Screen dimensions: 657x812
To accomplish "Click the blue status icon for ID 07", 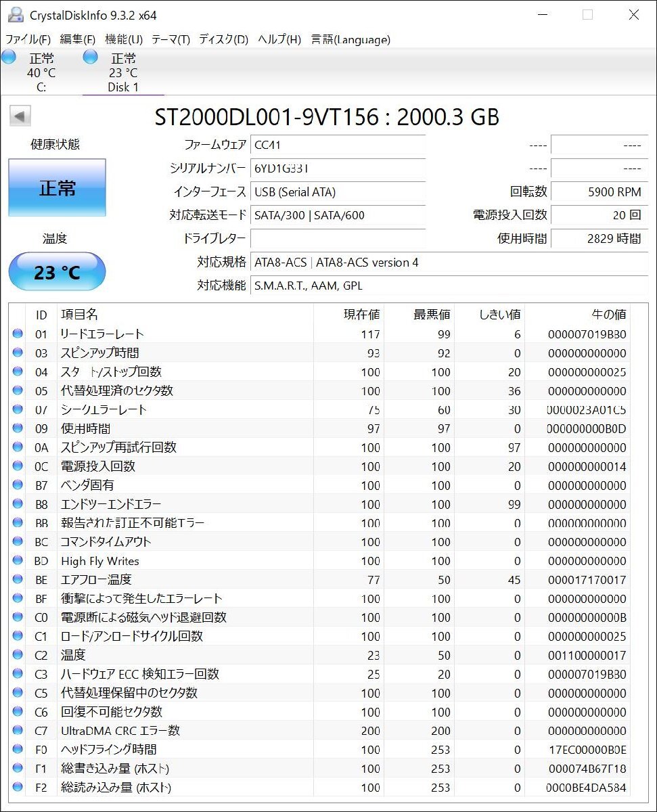I will 18,409.
